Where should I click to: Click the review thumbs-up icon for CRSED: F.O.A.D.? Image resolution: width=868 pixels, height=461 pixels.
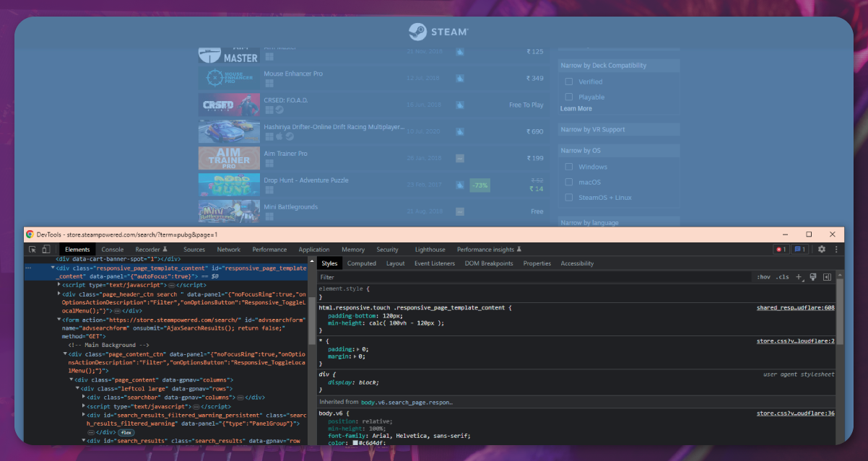pyautogui.click(x=460, y=105)
